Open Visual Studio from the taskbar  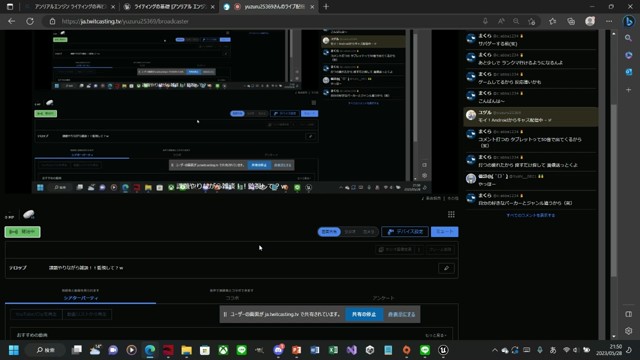pos(351,350)
